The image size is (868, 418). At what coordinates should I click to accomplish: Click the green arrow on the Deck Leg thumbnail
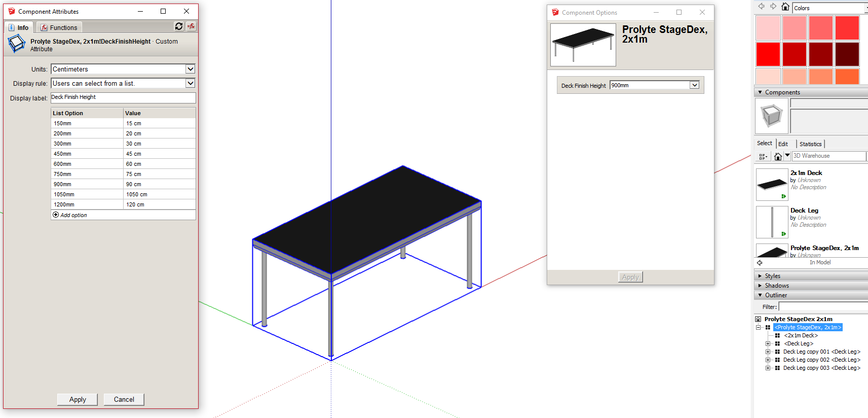pos(783,234)
